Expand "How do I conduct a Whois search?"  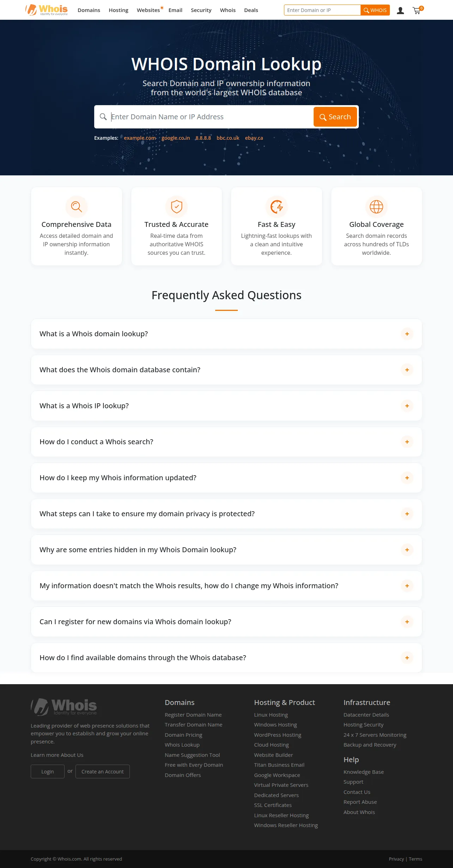[226, 442]
